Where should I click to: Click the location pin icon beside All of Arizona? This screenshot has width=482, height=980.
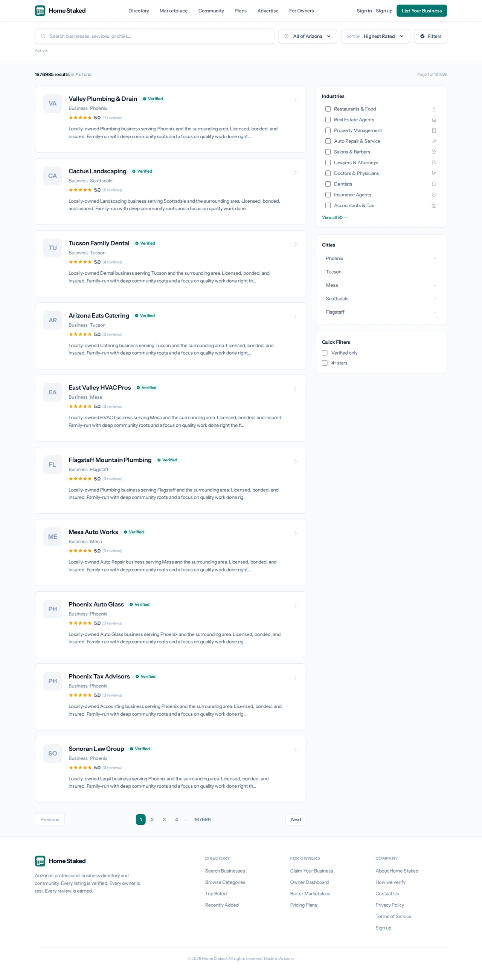click(x=287, y=36)
